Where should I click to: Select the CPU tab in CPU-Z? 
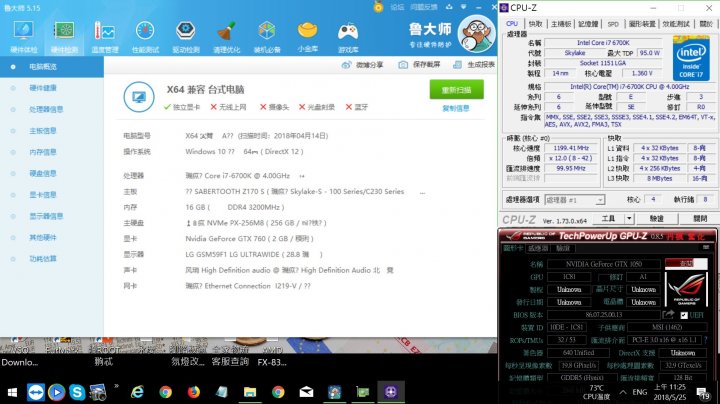click(x=512, y=23)
